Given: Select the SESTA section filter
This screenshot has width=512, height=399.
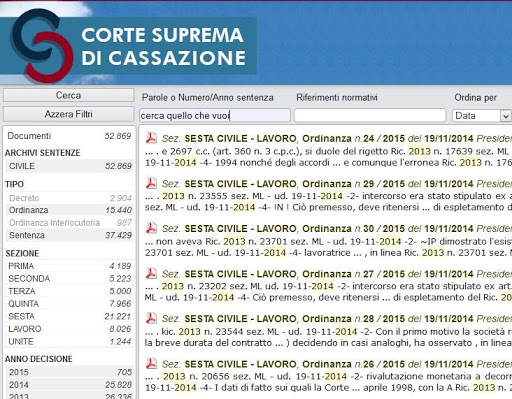Looking at the screenshot, I should coord(70,316).
